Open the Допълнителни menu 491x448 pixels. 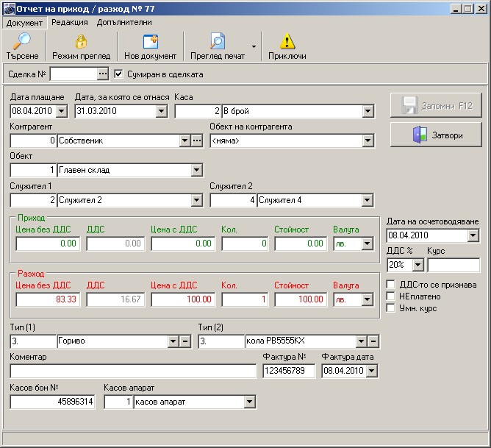click(x=124, y=22)
